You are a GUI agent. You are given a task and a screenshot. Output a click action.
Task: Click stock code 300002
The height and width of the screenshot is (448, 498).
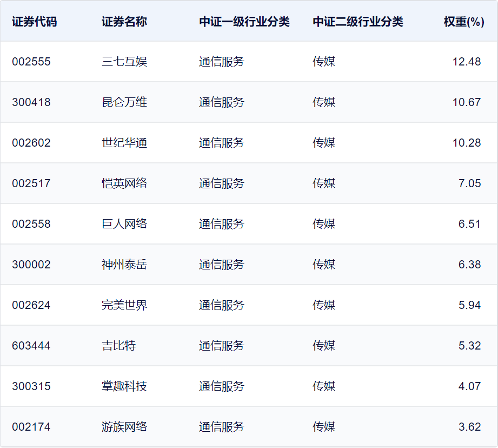pos(31,265)
